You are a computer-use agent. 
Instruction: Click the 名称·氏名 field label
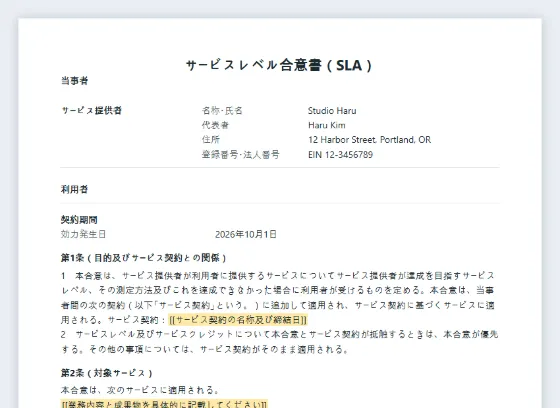click(222, 110)
